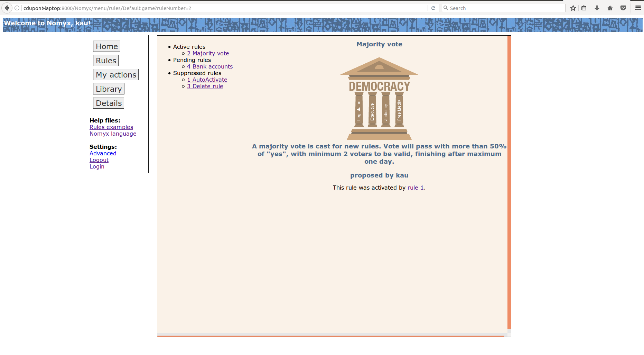The height and width of the screenshot is (355, 644).
Task: Show bookmarks list icon
Action: [584, 8]
